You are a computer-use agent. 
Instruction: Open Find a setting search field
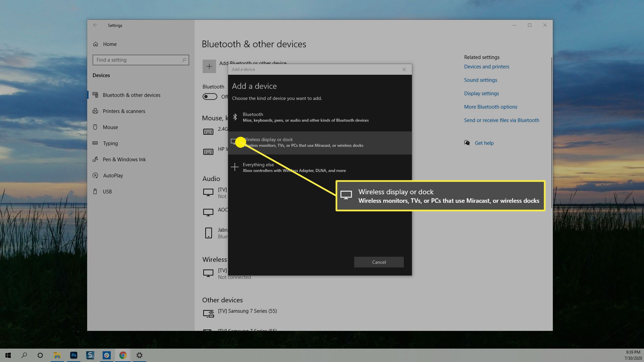pos(141,60)
